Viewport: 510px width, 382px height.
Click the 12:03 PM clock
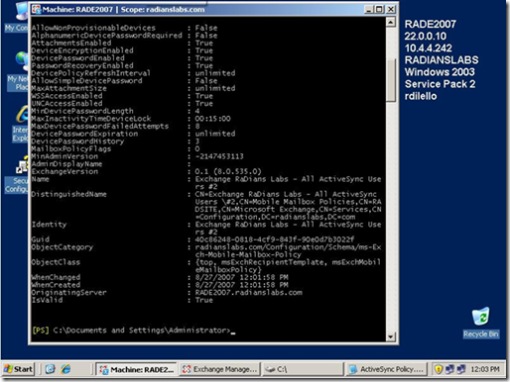(485, 369)
